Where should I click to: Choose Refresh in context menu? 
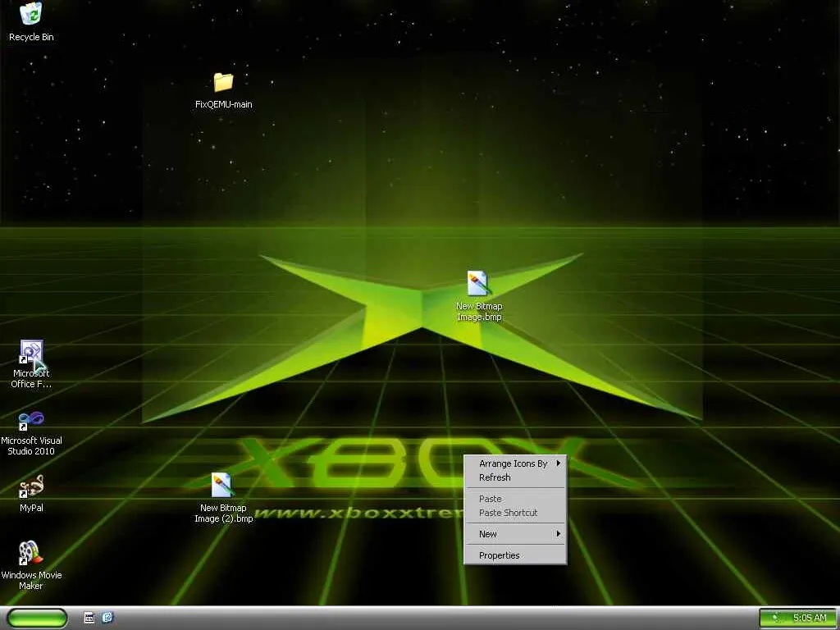tap(515, 477)
